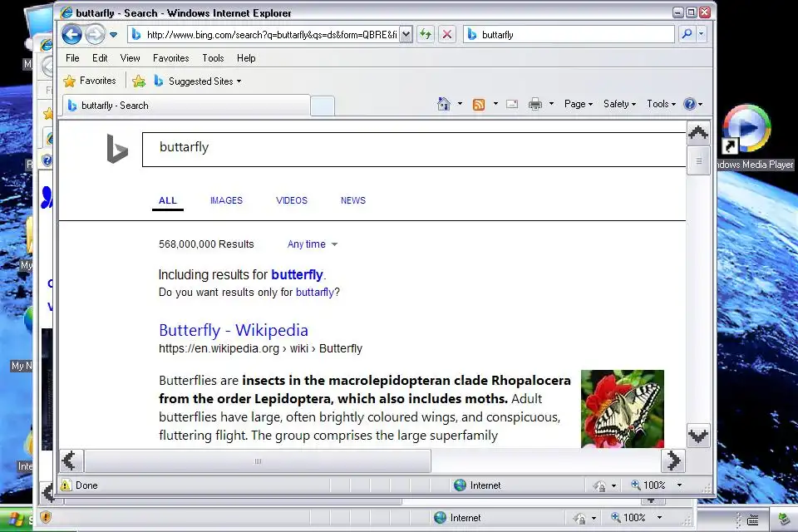Open the recent pages dropdown arrow
798x532 pixels.
click(114, 35)
